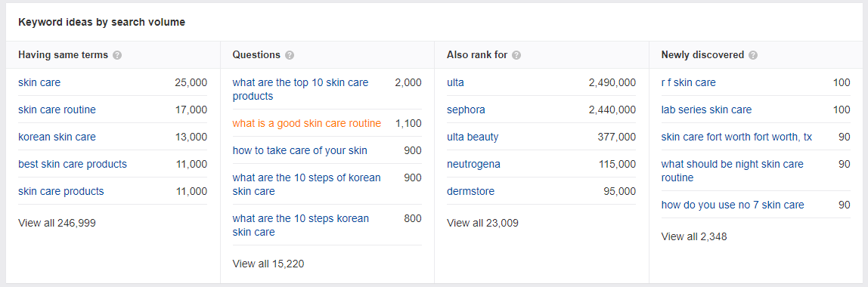
Task: View all 15,220 question keywords
Action: click(x=268, y=264)
